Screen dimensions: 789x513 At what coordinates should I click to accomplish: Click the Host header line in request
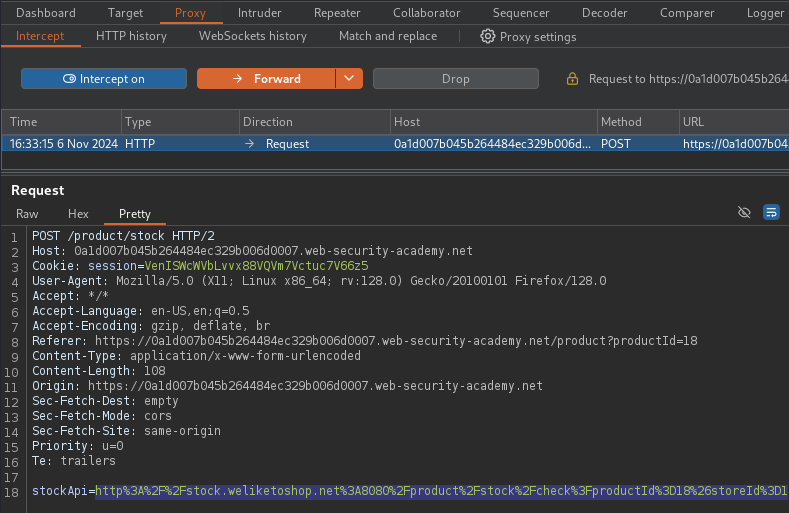252,251
